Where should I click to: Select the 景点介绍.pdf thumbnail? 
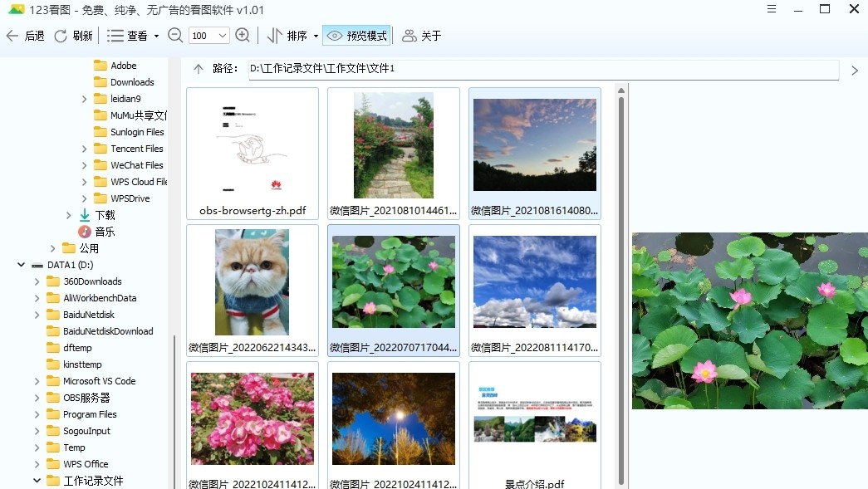535,425
